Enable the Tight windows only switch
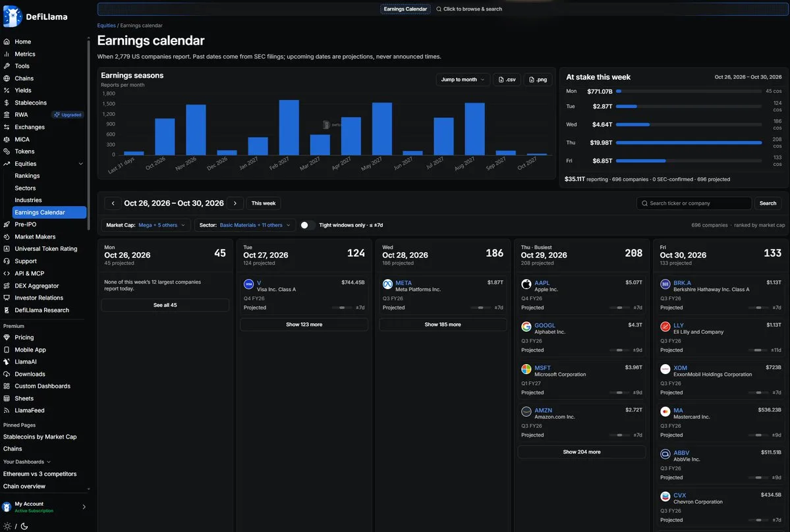 point(307,225)
